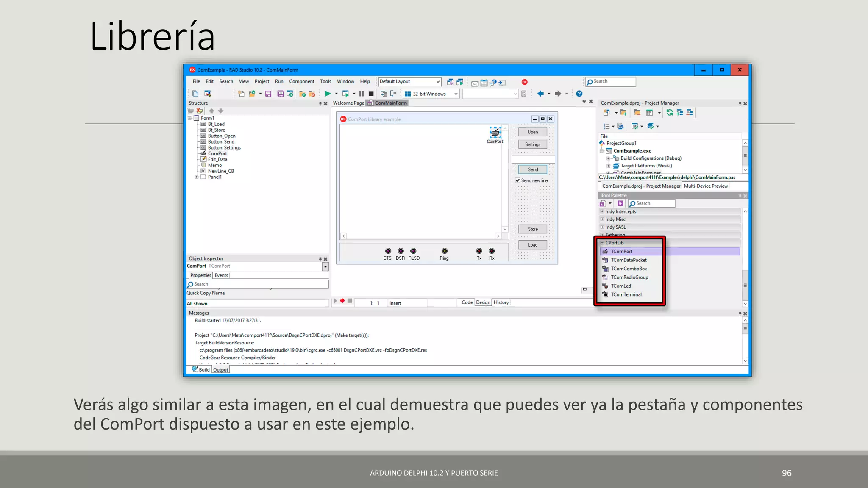This screenshot has height=488, width=868.
Task: Click the Open button on the form
Action: (533, 132)
